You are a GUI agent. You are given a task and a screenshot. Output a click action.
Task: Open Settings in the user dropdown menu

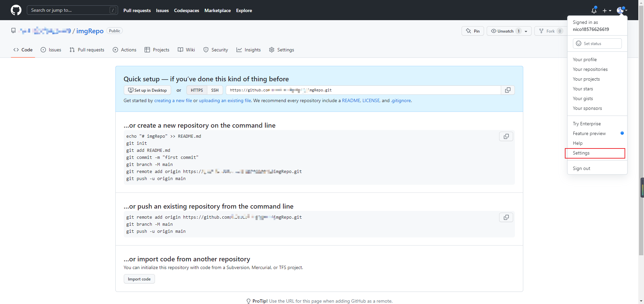coord(597,153)
